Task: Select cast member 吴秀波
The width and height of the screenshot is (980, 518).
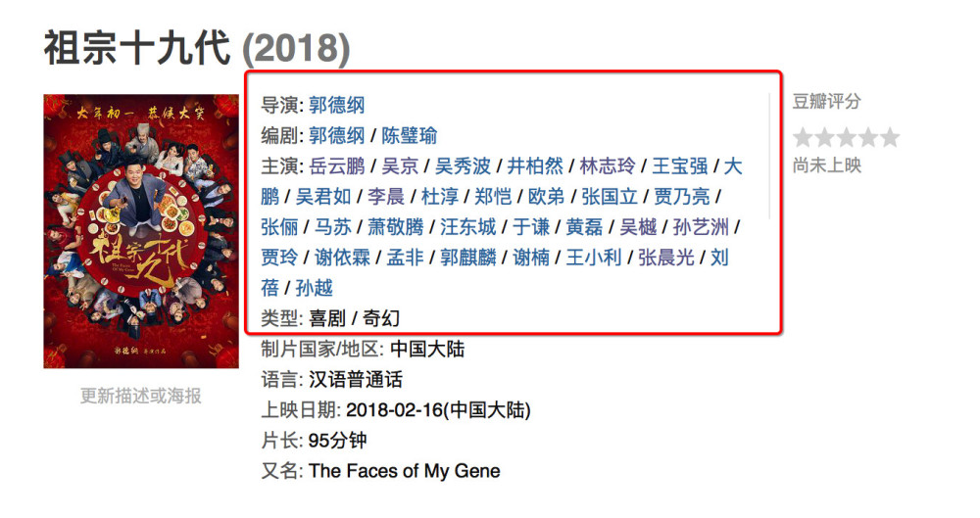Action: click(463, 165)
